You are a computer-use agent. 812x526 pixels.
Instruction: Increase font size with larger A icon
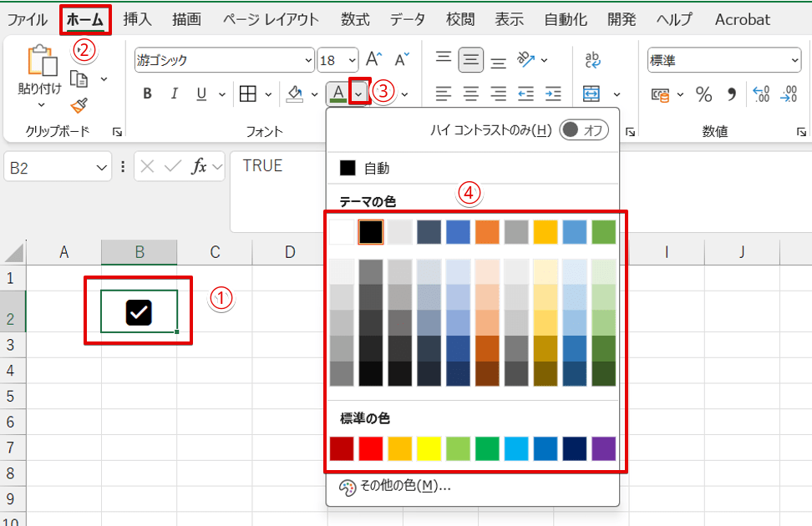click(x=374, y=59)
